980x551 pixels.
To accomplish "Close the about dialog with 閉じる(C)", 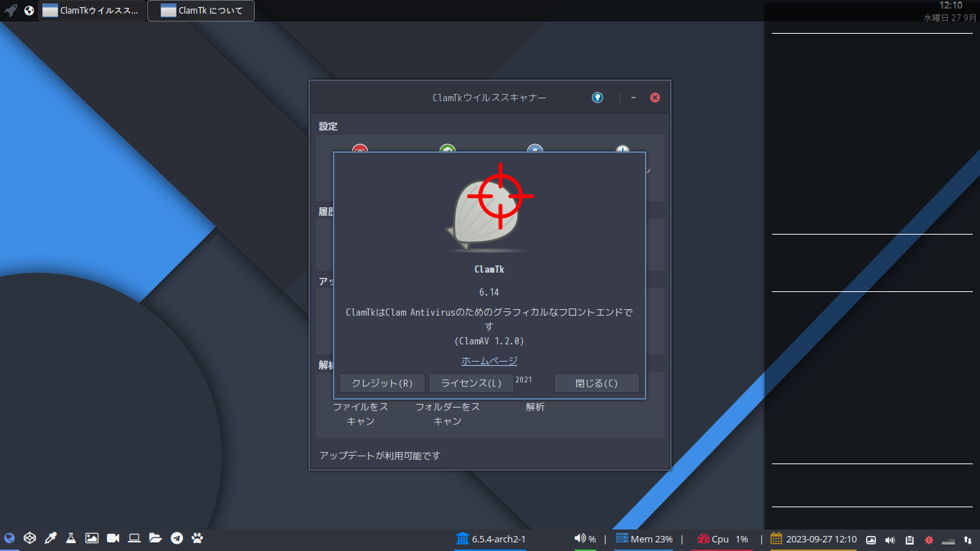I will [597, 383].
